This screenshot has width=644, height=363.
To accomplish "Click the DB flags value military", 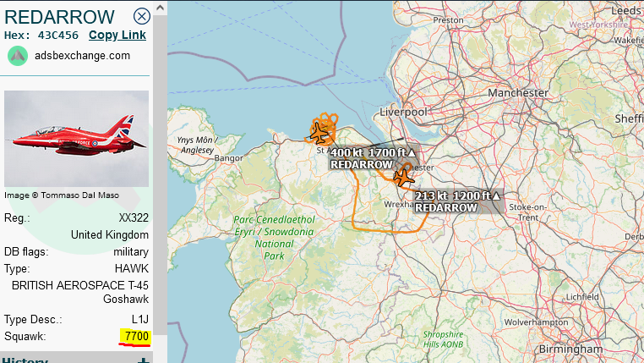I will pos(131,251).
